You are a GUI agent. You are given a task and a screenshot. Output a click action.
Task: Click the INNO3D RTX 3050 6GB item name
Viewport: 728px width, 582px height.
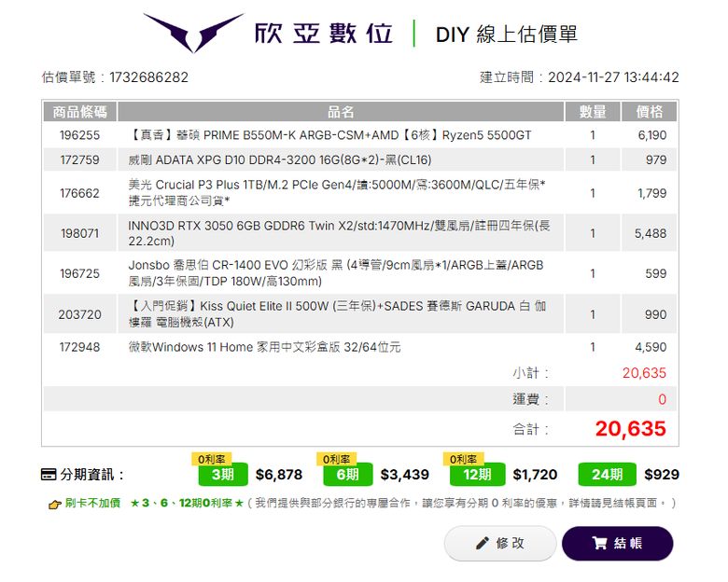(x=340, y=233)
